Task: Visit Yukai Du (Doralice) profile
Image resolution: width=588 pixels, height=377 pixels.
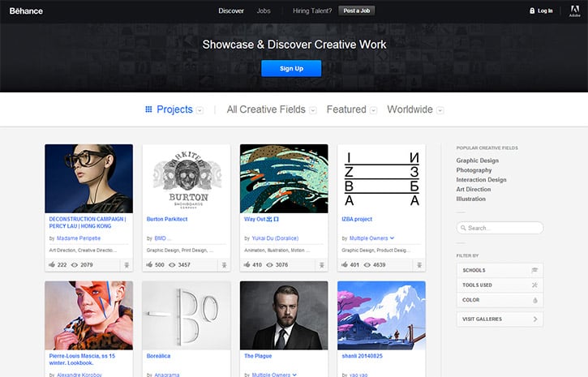Action: (x=275, y=238)
